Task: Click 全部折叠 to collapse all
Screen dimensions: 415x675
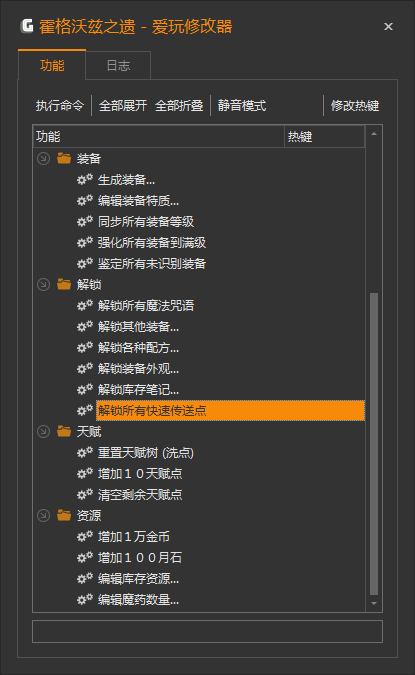Action: pos(179,105)
